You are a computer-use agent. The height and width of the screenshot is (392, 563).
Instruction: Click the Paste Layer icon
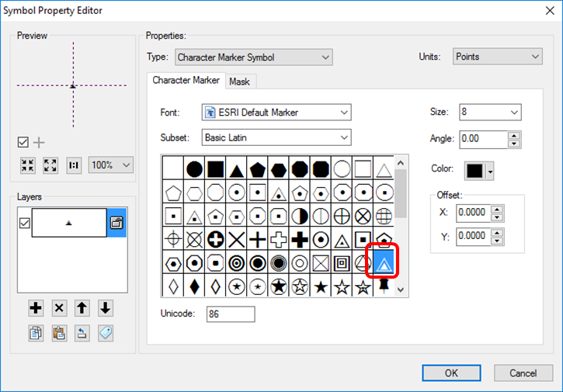pyautogui.click(x=59, y=332)
